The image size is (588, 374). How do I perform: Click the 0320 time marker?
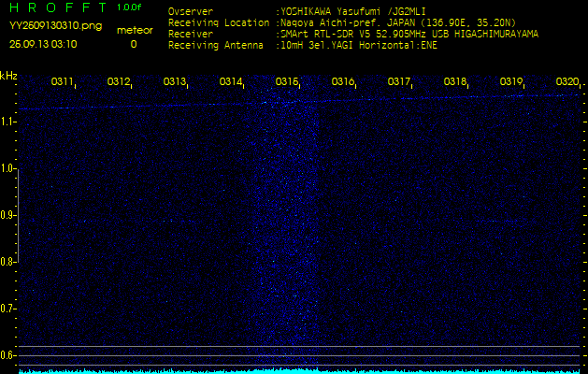point(567,81)
